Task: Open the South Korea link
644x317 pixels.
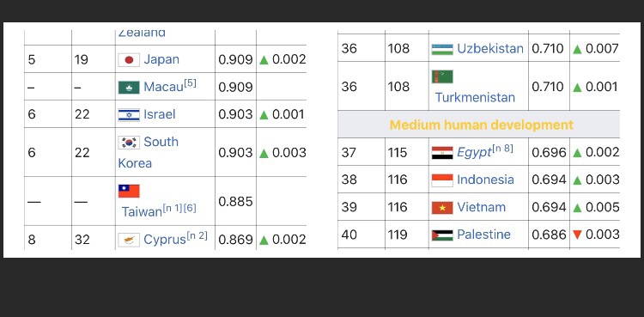Action: 149,153
